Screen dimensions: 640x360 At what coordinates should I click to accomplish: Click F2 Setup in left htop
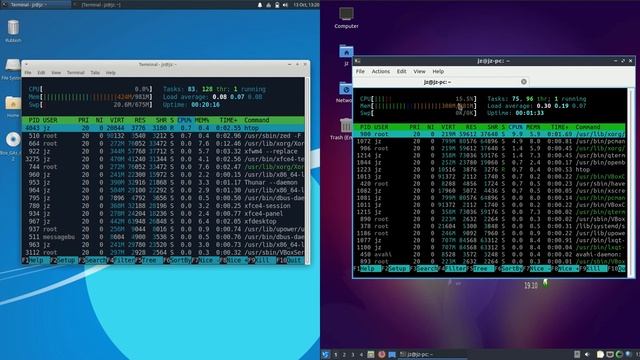64,260
